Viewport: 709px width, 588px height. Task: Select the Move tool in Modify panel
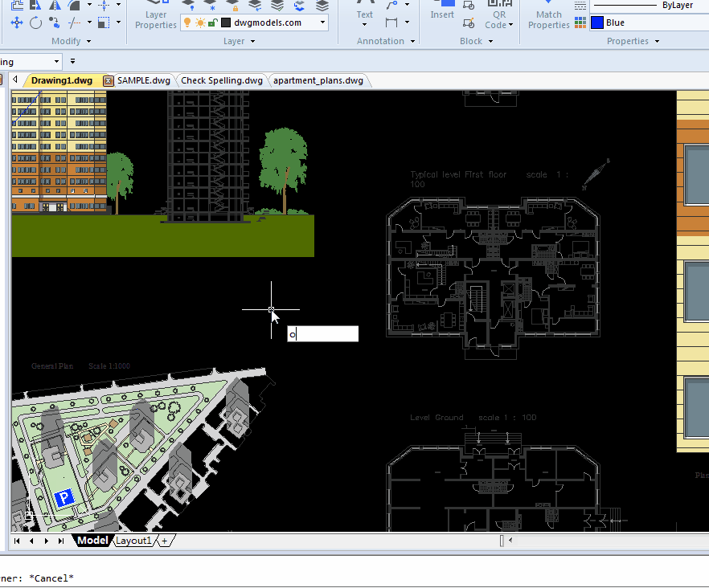pyautogui.click(x=17, y=22)
